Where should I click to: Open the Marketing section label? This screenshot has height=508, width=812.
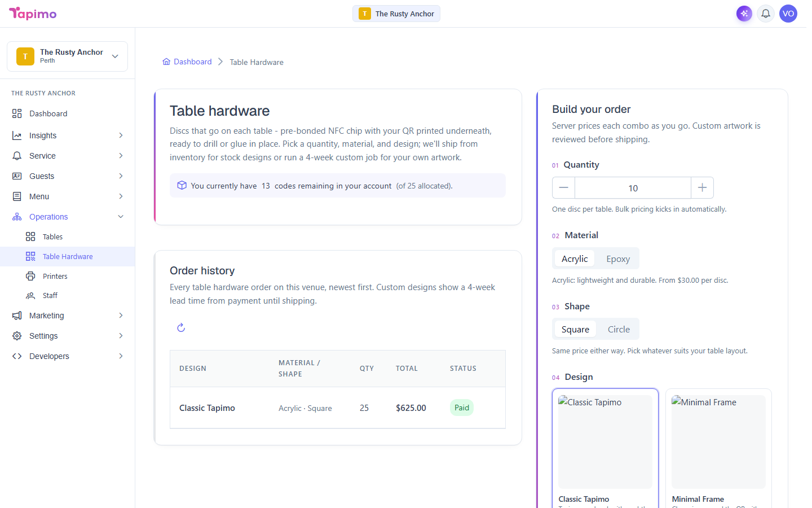pyautogui.click(x=47, y=316)
